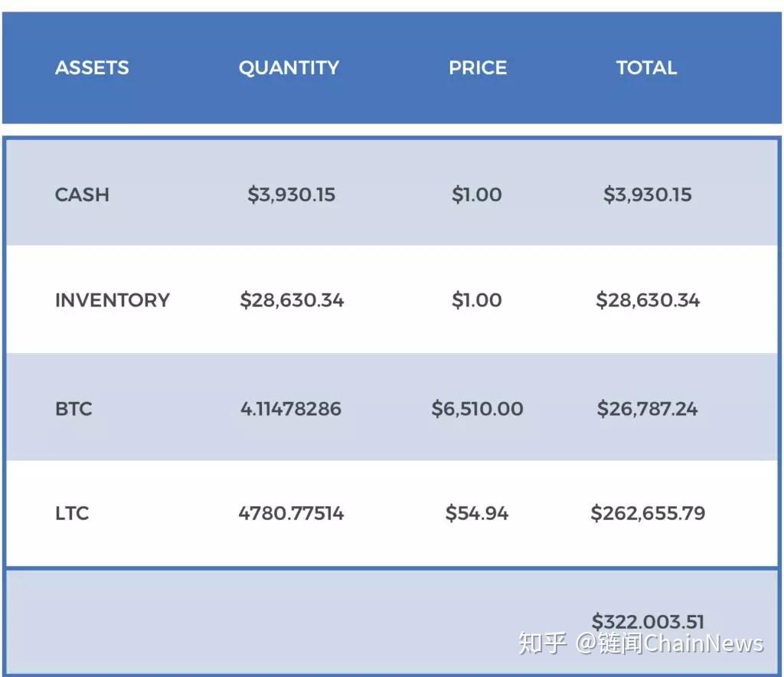
Task: Click the BTC price $6,510.00
Action: [x=477, y=408]
